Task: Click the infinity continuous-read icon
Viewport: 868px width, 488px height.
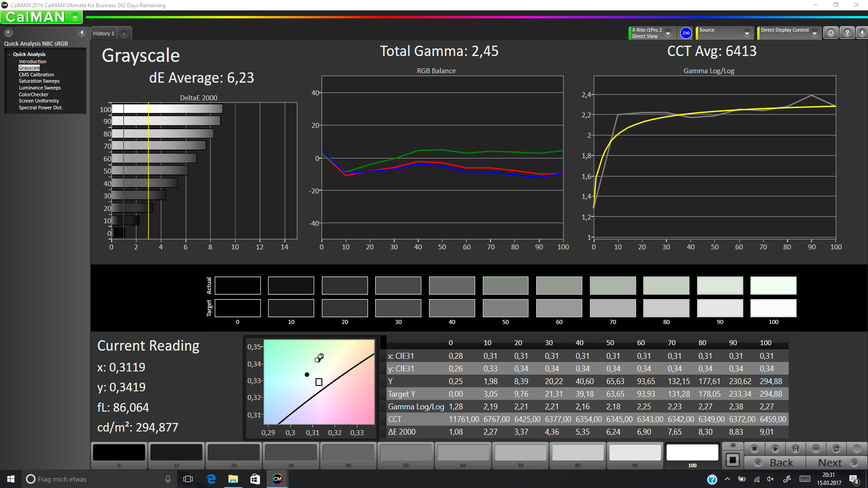Action: pyautogui.click(x=816, y=449)
